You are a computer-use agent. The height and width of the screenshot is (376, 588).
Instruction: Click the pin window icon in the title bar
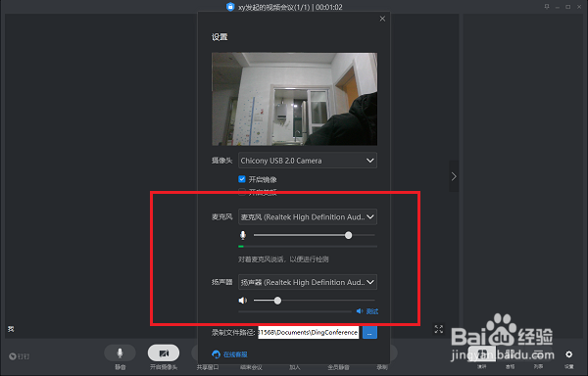tap(547, 7)
